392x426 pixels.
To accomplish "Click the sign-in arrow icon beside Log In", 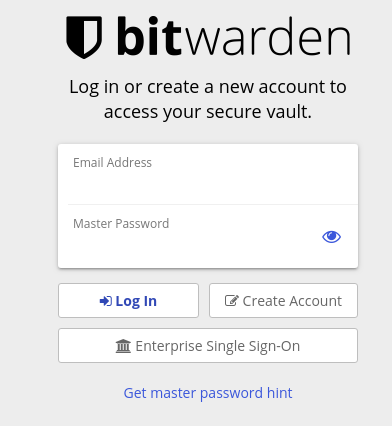I will point(106,301).
